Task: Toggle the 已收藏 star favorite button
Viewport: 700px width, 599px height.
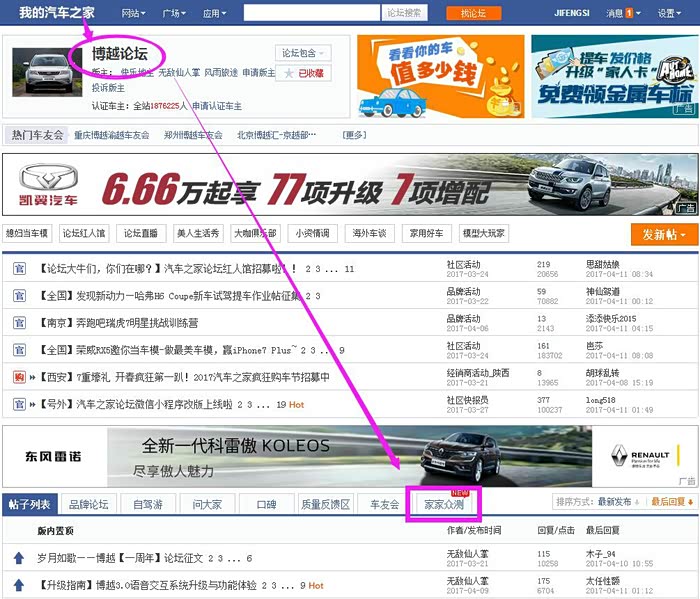Action: pyautogui.click(x=304, y=73)
